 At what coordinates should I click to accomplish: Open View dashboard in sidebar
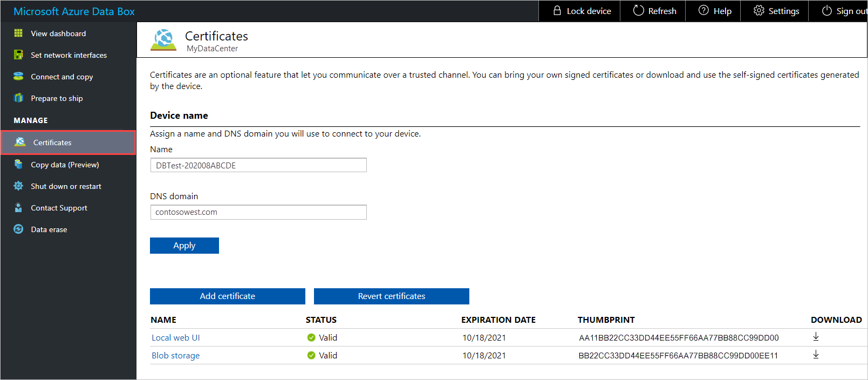click(58, 33)
